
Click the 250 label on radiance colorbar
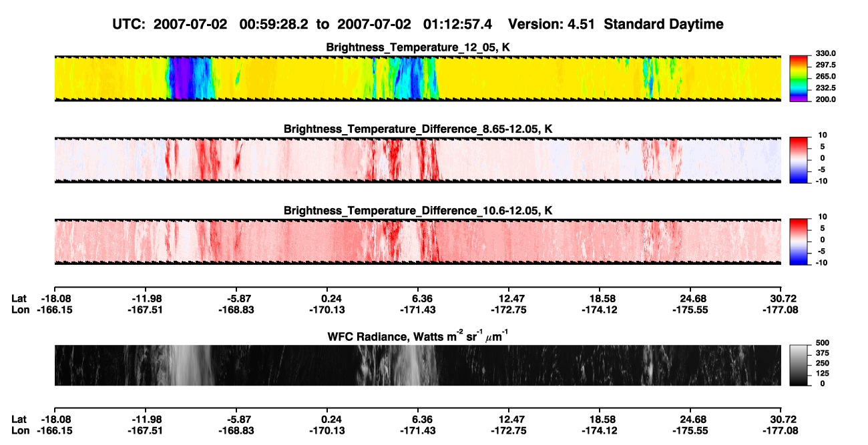[821, 363]
